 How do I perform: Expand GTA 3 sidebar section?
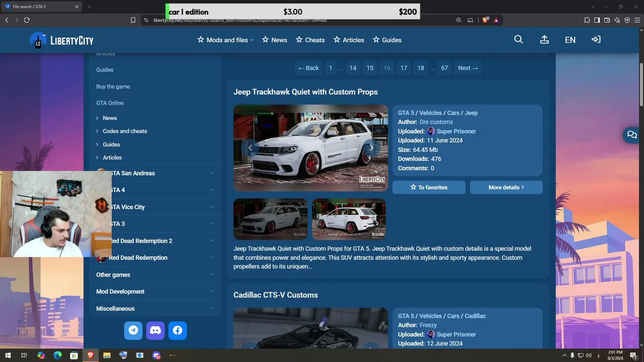tap(155, 224)
